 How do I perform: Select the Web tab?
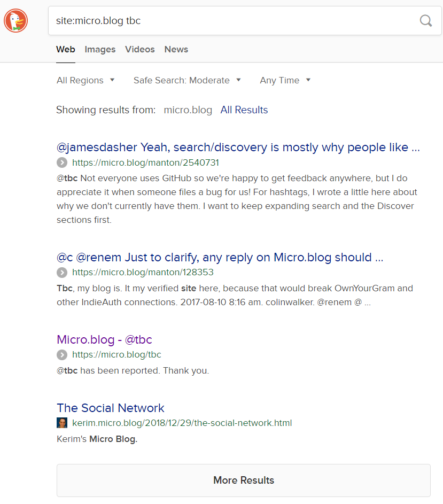(66, 50)
